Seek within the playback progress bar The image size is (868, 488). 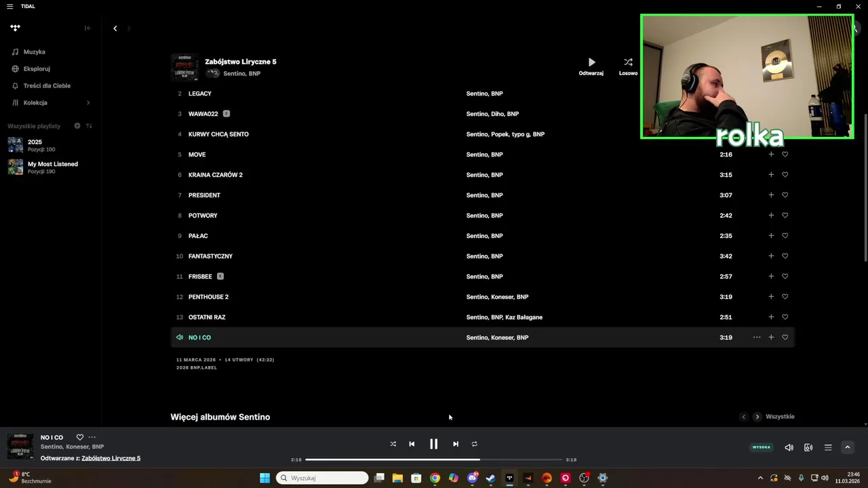[434, 460]
